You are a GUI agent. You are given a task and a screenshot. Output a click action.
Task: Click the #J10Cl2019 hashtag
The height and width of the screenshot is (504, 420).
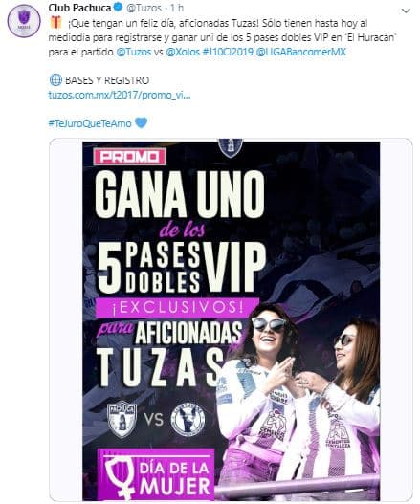pos(228,52)
